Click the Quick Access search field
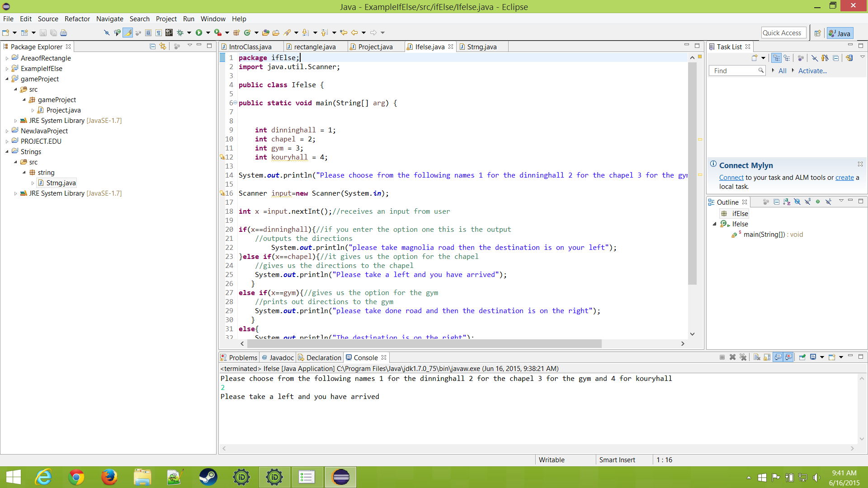868x488 pixels. (x=783, y=33)
